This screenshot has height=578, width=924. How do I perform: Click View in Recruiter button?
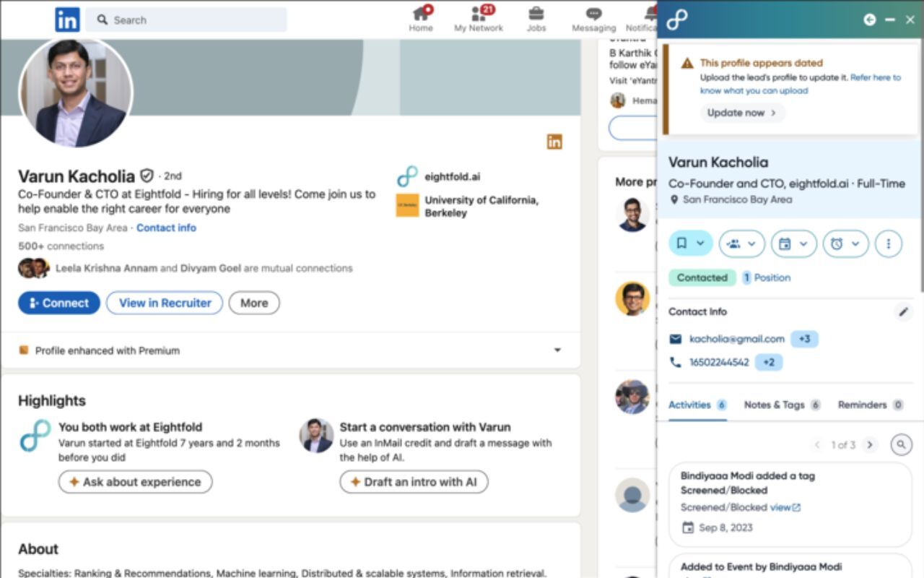[x=165, y=303]
